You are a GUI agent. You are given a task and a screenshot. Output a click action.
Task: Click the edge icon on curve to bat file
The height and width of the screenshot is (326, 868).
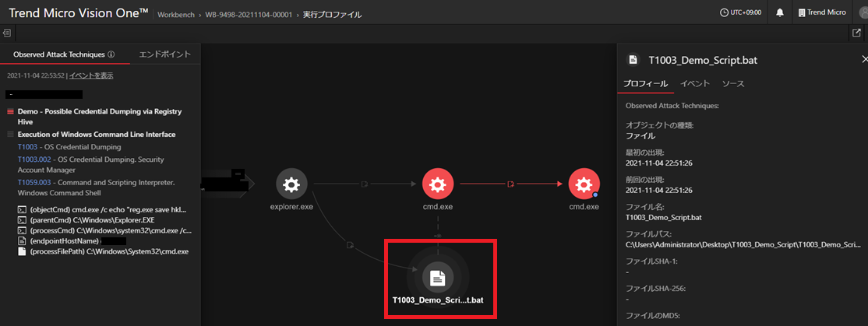pyautogui.click(x=350, y=244)
